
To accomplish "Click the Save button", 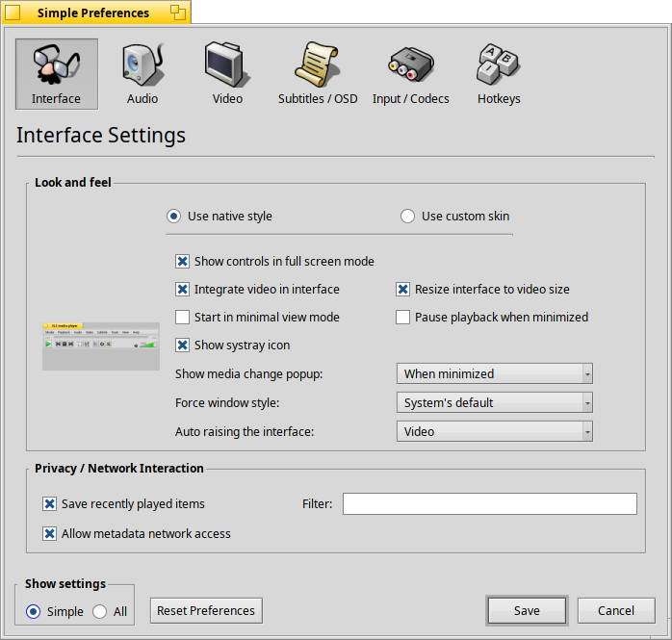I will click(527, 610).
